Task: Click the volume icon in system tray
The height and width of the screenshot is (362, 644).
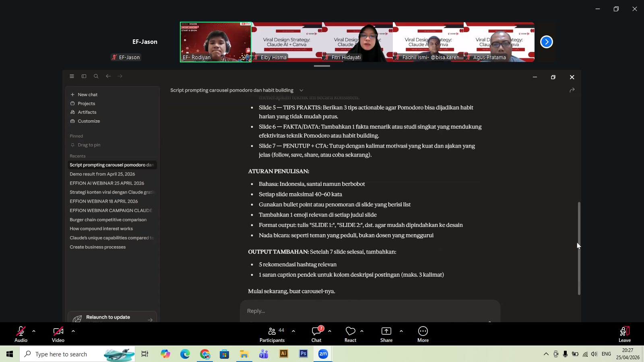Action: pos(594,354)
